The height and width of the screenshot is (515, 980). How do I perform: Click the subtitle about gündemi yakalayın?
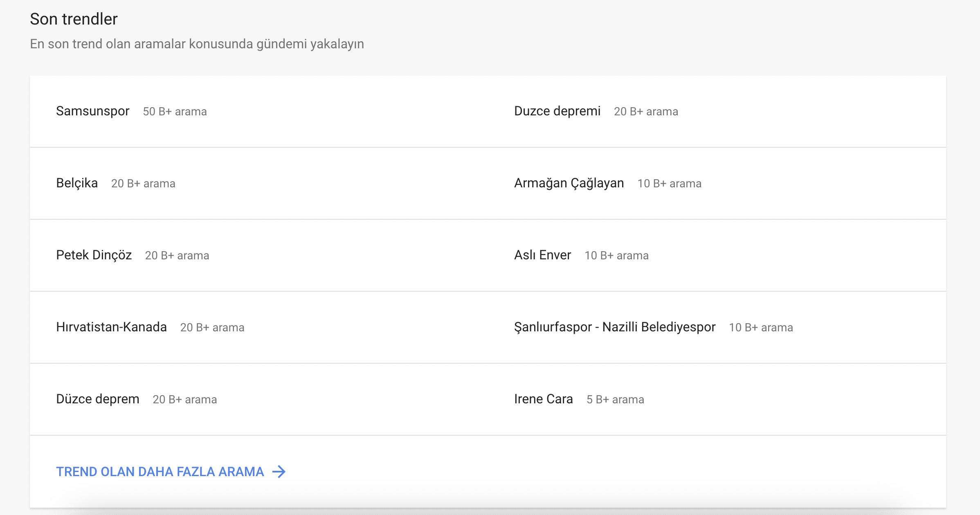pos(197,44)
